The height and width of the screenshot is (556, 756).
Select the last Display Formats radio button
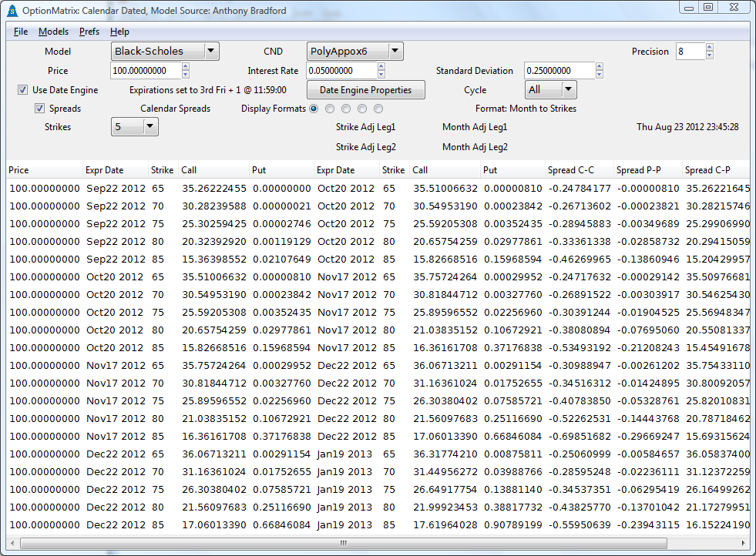click(378, 109)
